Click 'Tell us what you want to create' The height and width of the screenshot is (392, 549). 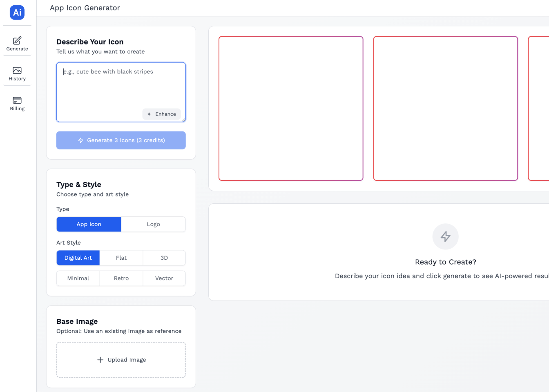(100, 51)
